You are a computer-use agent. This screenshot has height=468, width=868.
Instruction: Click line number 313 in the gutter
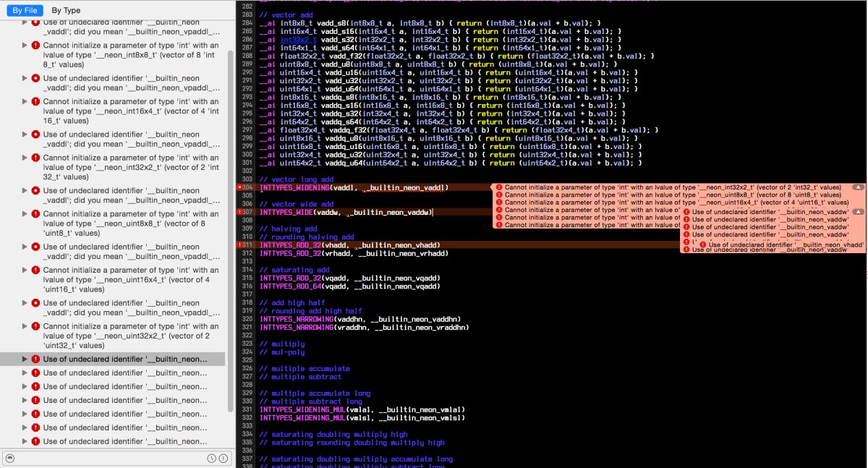coord(247,261)
